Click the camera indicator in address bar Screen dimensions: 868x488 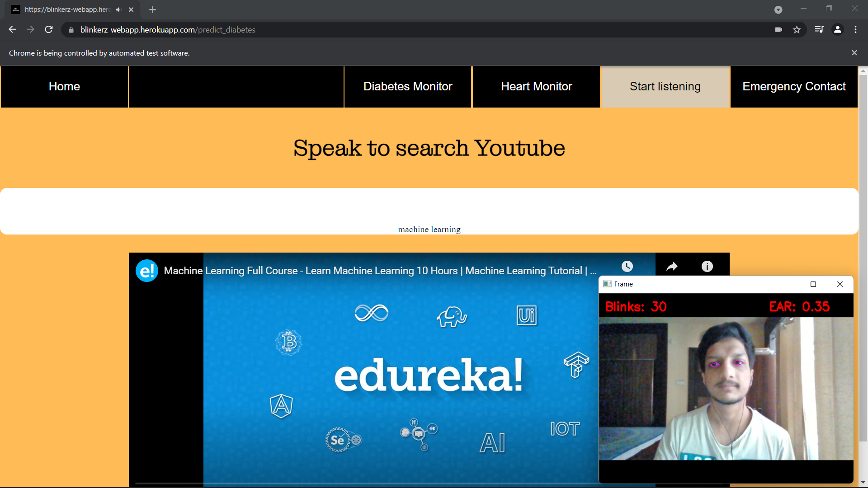point(778,30)
